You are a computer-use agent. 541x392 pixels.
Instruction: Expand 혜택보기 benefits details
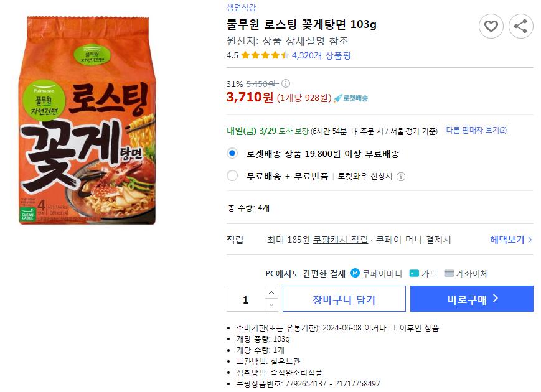pyautogui.click(x=510, y=240)
